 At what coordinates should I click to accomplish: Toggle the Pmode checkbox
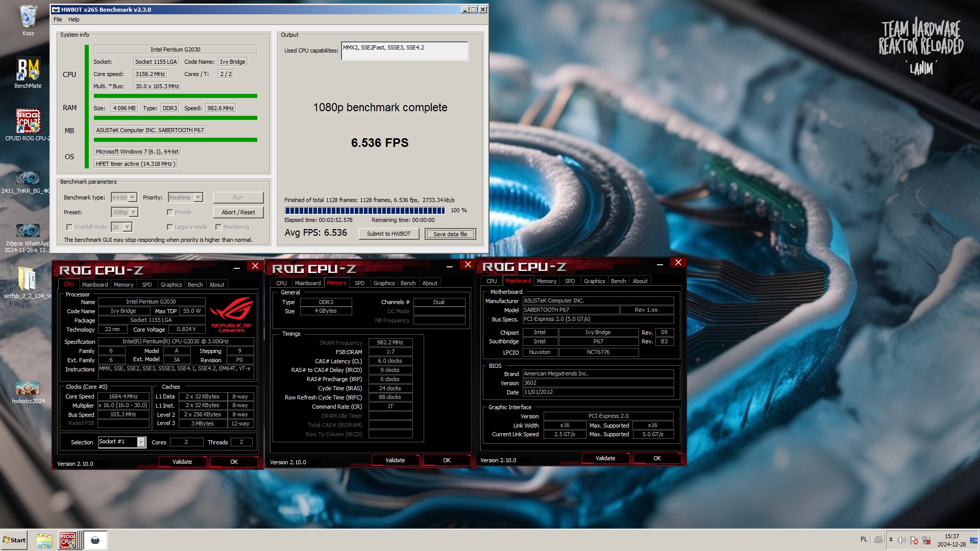point(170,212)
